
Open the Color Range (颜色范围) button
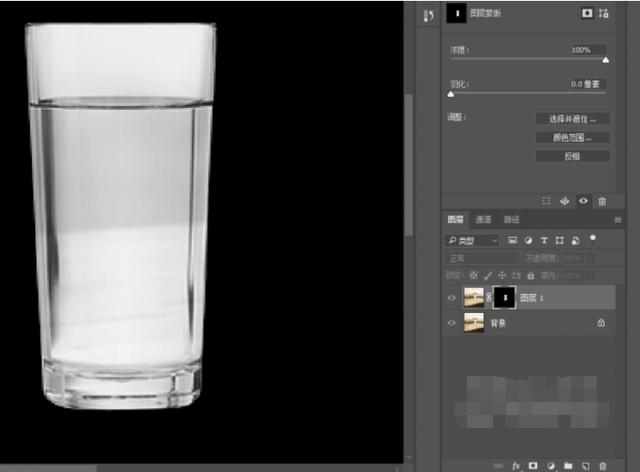(x=572, y=138)
